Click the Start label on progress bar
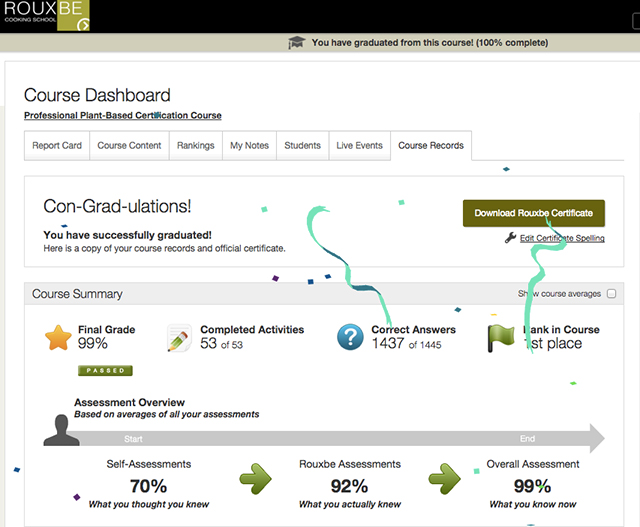This screenshot has height=527, width=640. point(133,439)
